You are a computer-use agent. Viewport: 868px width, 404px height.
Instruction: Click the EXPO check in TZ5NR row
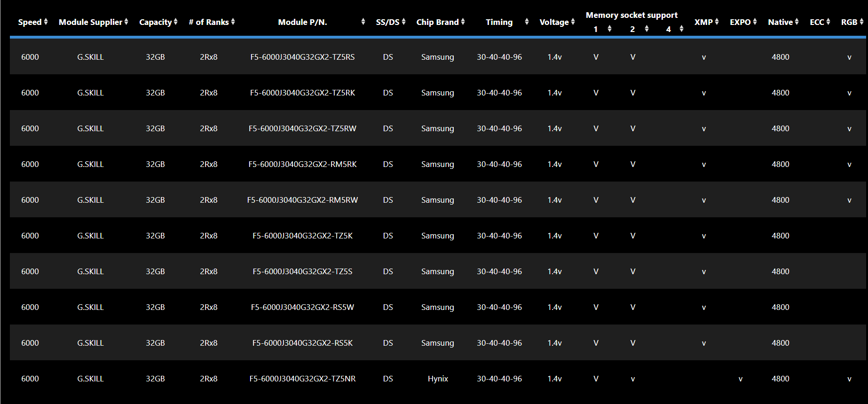pos(741,379)
